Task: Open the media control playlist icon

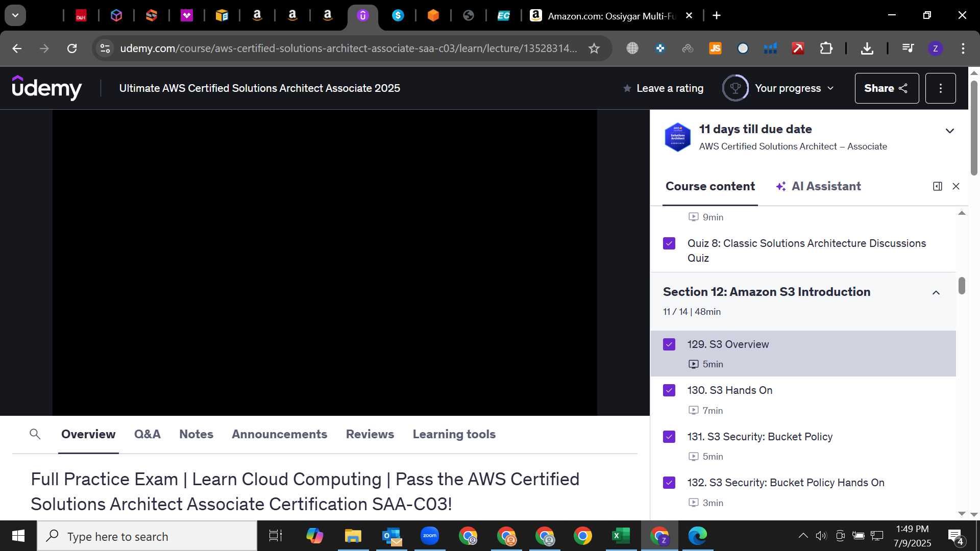Action: point(908,48)
